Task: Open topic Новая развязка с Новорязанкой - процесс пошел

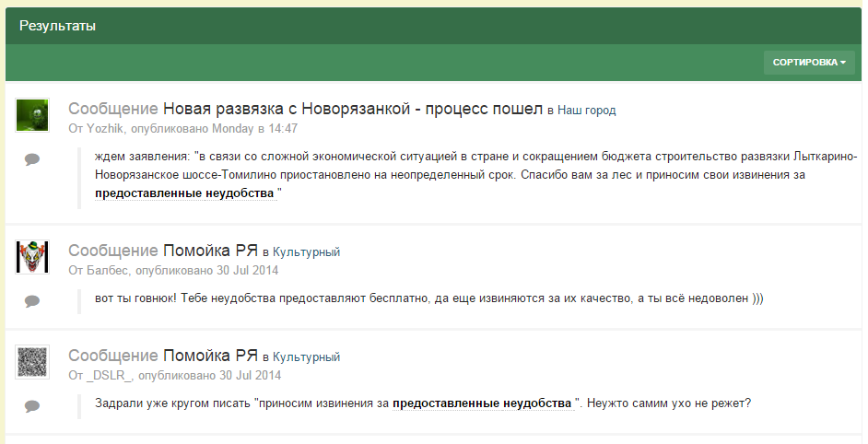Action: coord(353,109)
